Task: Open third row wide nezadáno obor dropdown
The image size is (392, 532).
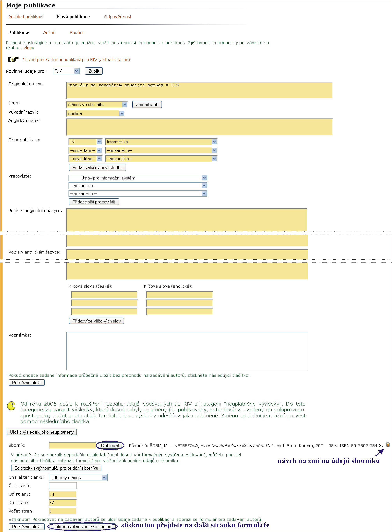Action: (x=161, y=159)
